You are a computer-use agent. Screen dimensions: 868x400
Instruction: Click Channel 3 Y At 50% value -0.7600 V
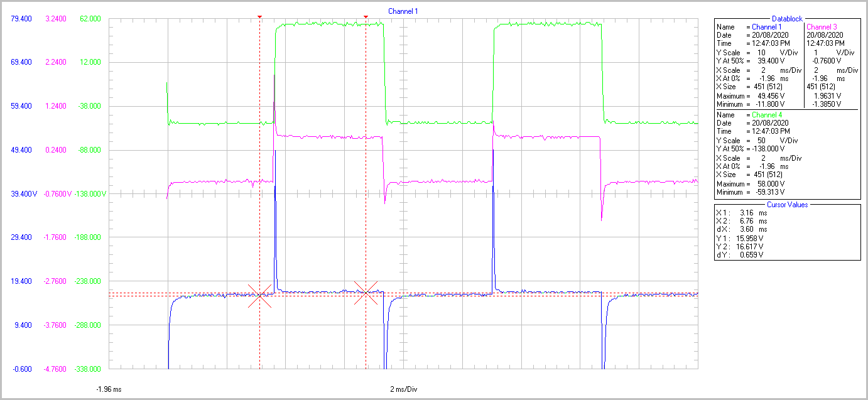pos(826,61)
